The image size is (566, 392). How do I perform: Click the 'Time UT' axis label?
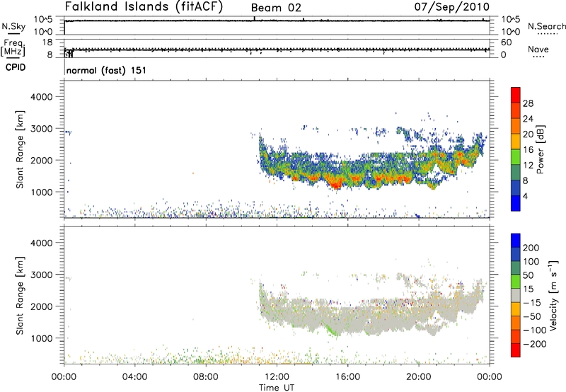(x=277, y=388)
